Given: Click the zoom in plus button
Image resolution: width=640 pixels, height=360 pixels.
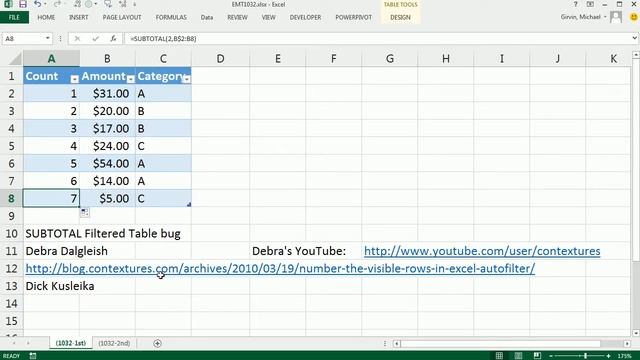Looking at the screenshot, I should point(608,356).
